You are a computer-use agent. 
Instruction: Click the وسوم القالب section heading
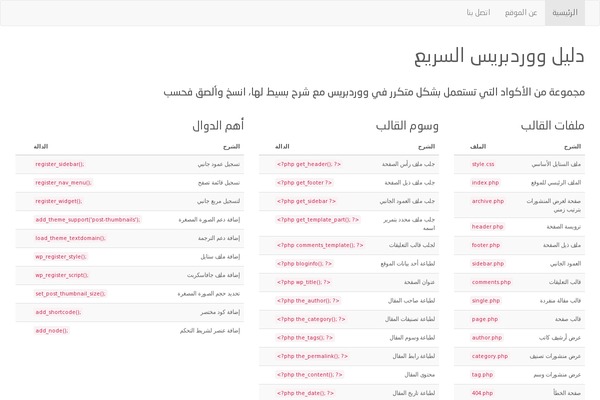pos(407,126)
